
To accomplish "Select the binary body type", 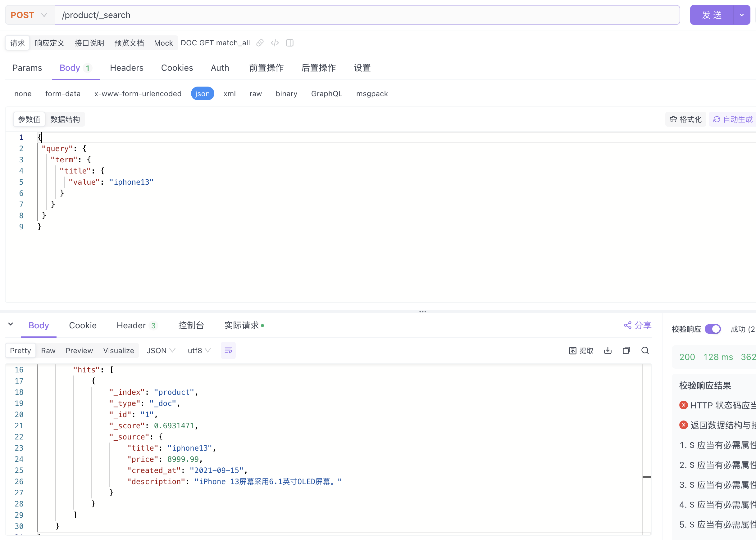I will pyautogui.click(x=286, y=94).
